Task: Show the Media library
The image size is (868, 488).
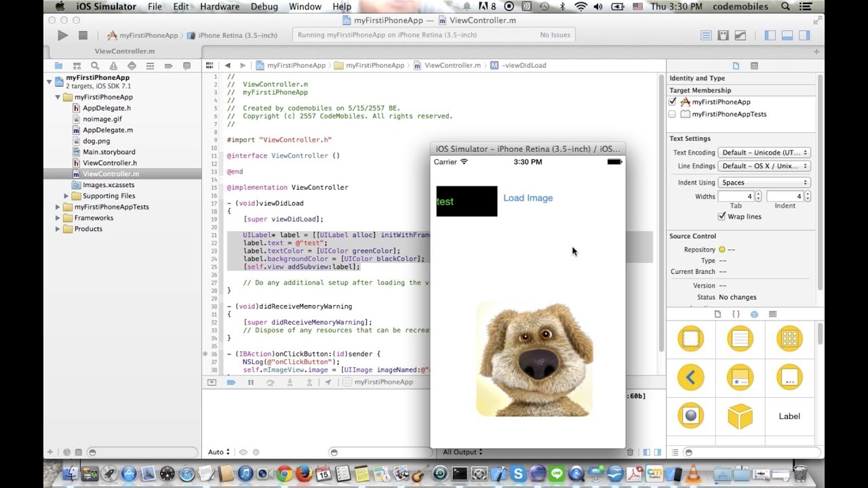Action: pos(772,314)
